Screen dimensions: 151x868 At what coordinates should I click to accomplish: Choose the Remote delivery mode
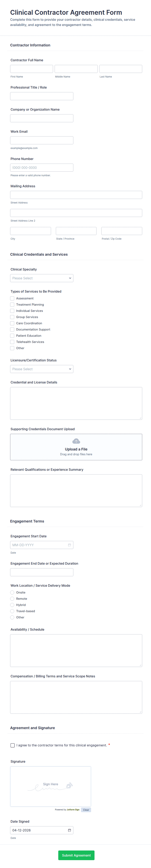click(x=12, y=599)
